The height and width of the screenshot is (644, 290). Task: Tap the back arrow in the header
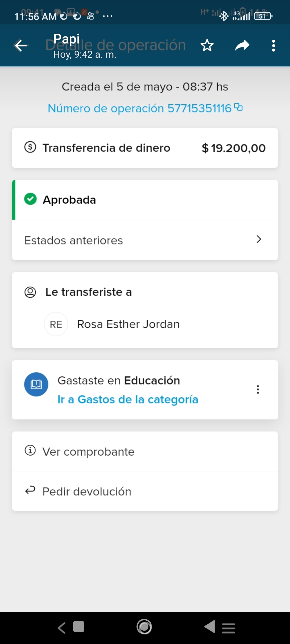tap(21, 46)
